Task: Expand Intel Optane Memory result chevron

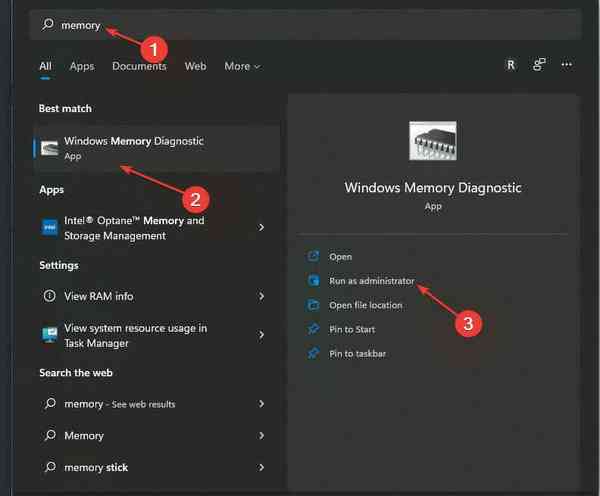Action: click(x=261, y=228)
